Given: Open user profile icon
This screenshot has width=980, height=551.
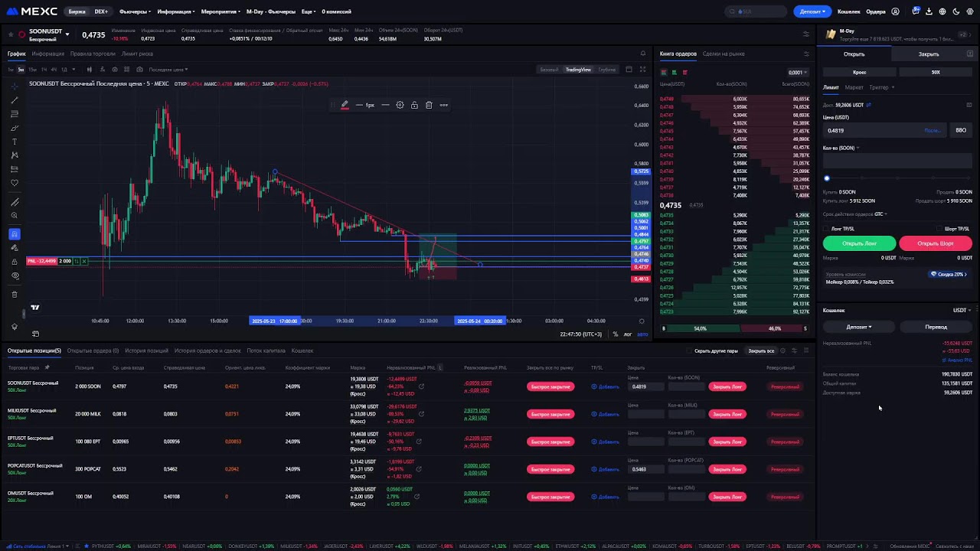Looking at the screenshot, I should tap(896, 11).
